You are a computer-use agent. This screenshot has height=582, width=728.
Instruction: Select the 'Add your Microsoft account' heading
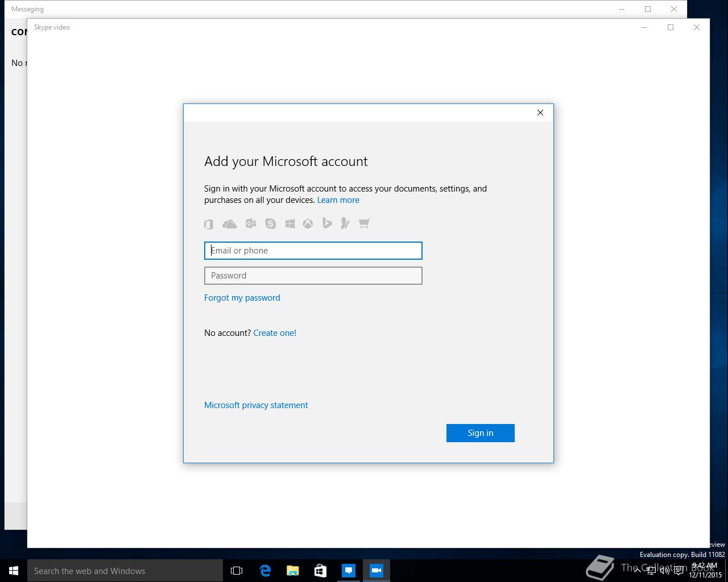(x=286, y=161)
